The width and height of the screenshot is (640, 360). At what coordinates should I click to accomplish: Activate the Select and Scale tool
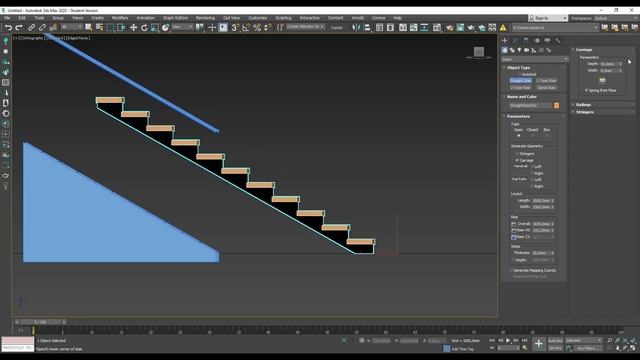click(155, 28)
